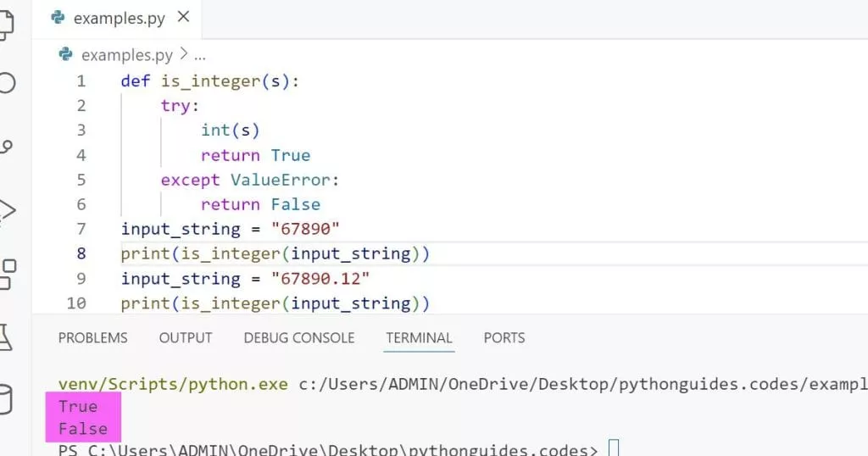
Task: Open the Explorer view in activity bar
Action: coord(6,24)
